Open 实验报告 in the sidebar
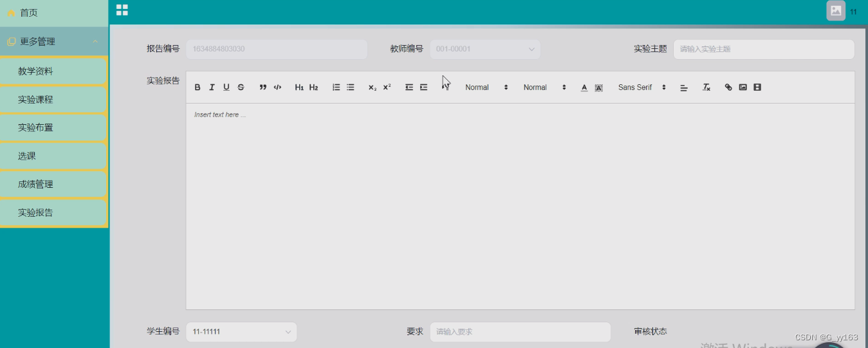This screenshot has width=868, height=348. click(x=53, y=213)
